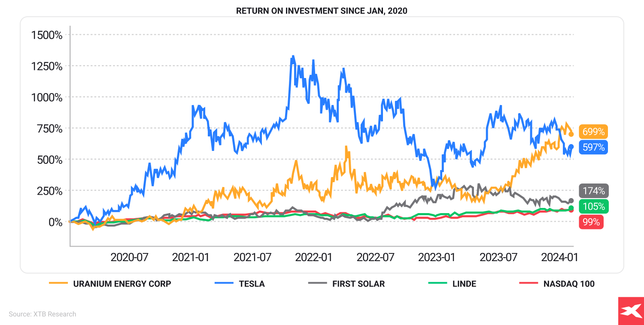Click the gray 174% value badge

click(593, 190)
